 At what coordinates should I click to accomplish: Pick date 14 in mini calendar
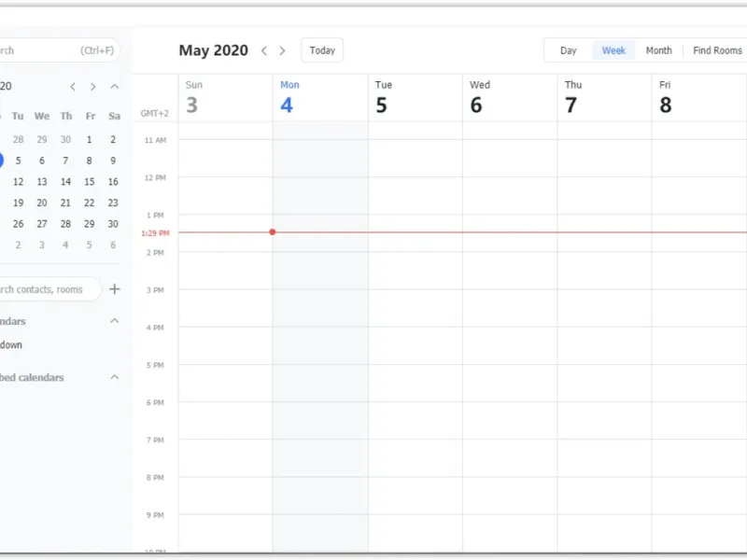point(65,182)
